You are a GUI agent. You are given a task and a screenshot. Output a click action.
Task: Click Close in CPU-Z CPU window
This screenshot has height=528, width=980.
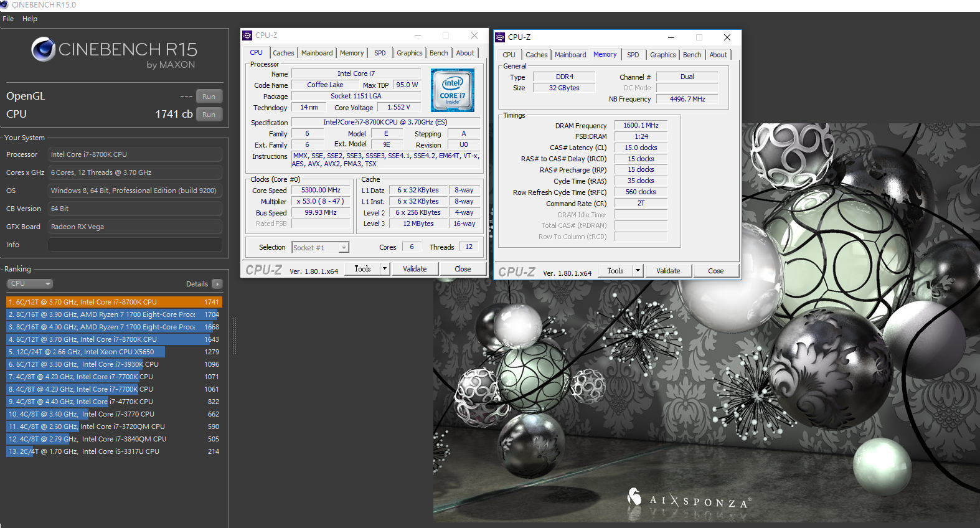pos(463,269)
